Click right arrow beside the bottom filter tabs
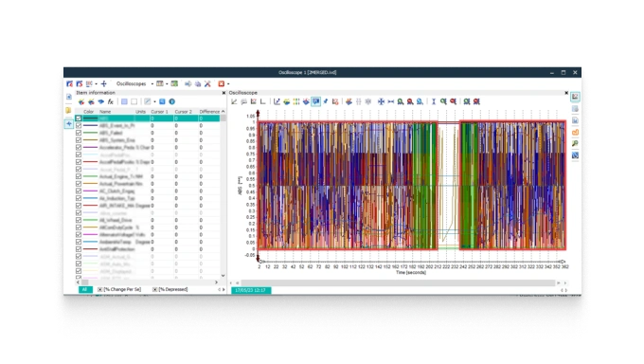Screen dimensions: 644x364 [x=224, y=289]
